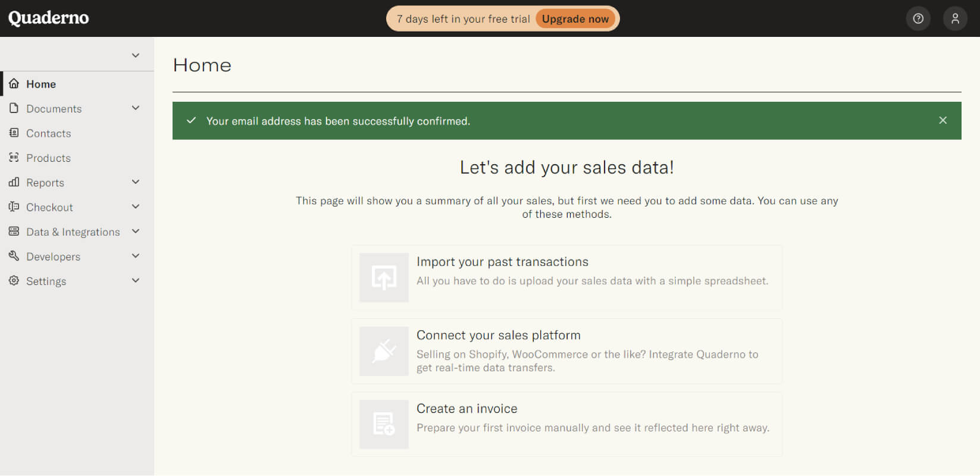Open Settings in the sidebar

77,281
